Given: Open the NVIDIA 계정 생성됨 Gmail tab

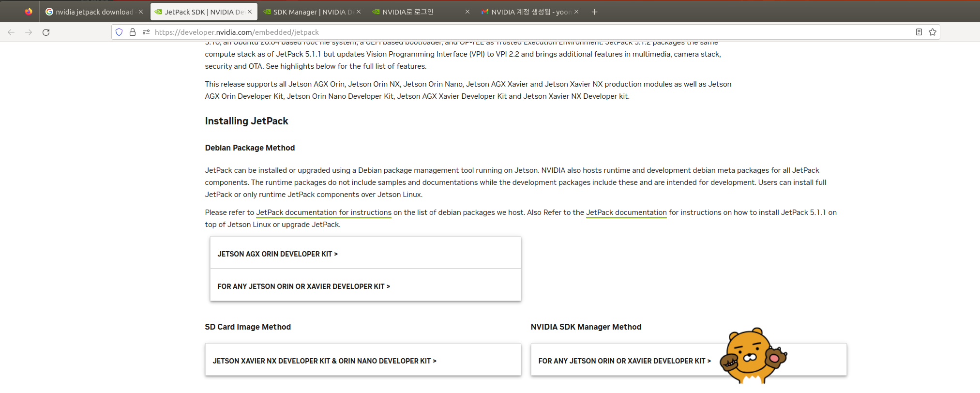Looking at the screenshot, I should pos(530,12).
